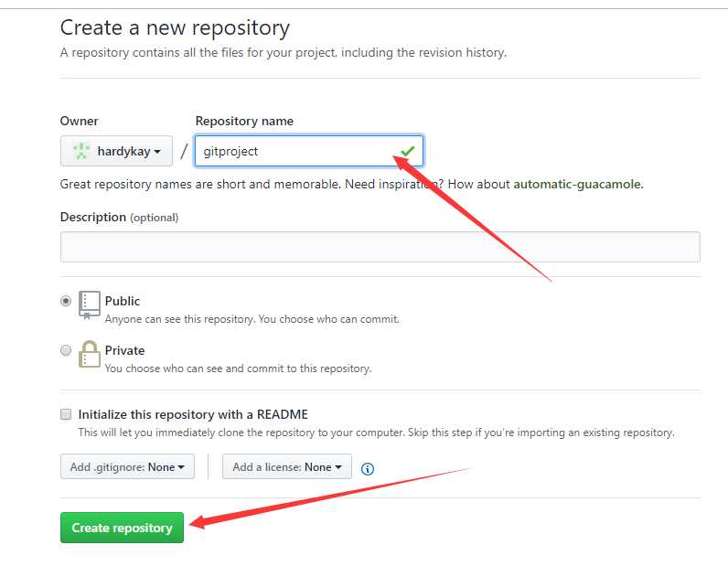
Task: Click the hardykay owner avatar icon
Action: tap(81, 151)
